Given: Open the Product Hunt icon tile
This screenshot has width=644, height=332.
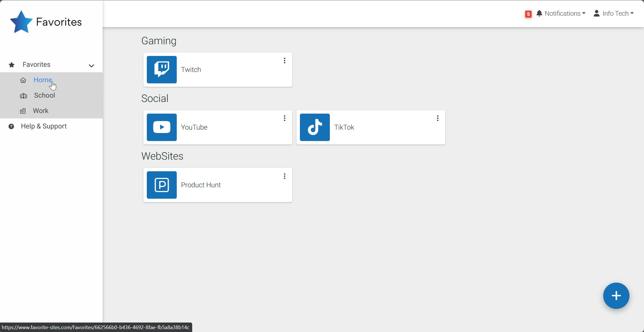Looking at the screenshot, I should point(162,185).
